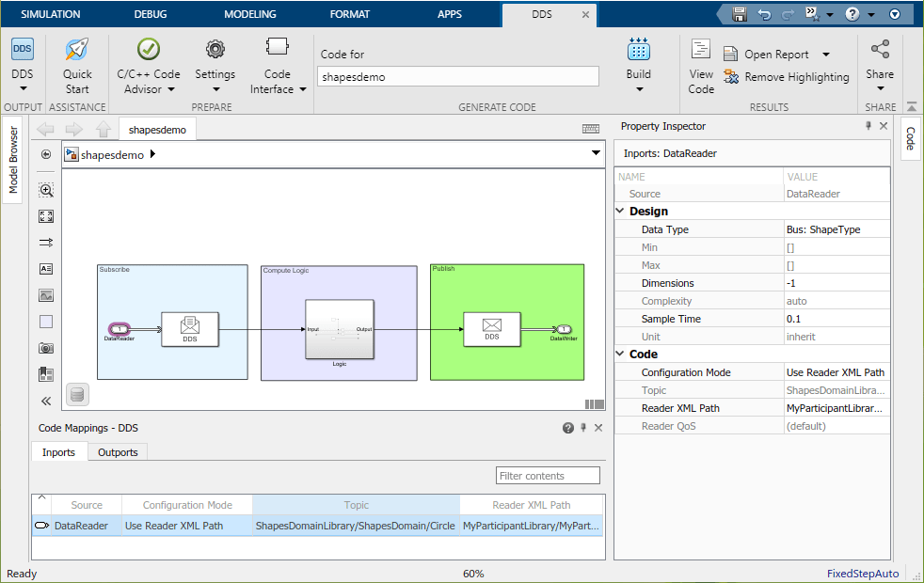Click the Undo arrow icon
The image size is (924, 583).
tap(764, 15)
